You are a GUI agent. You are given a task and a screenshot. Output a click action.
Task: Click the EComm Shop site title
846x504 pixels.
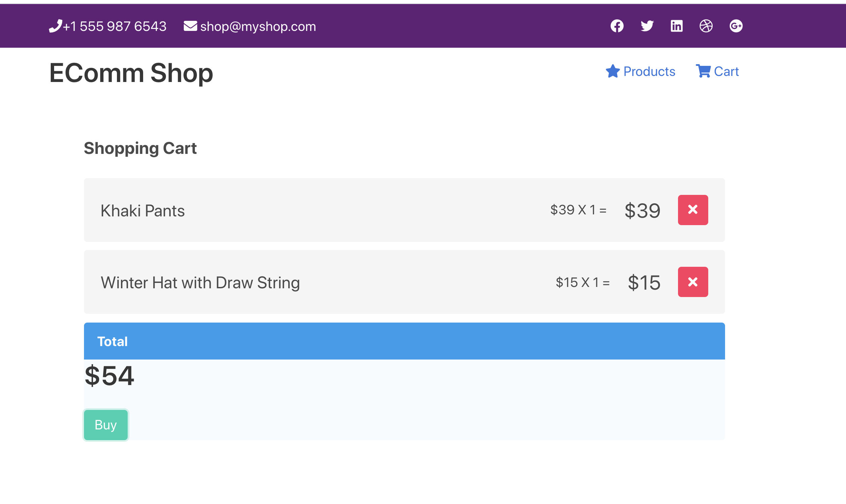pos(131,73)
